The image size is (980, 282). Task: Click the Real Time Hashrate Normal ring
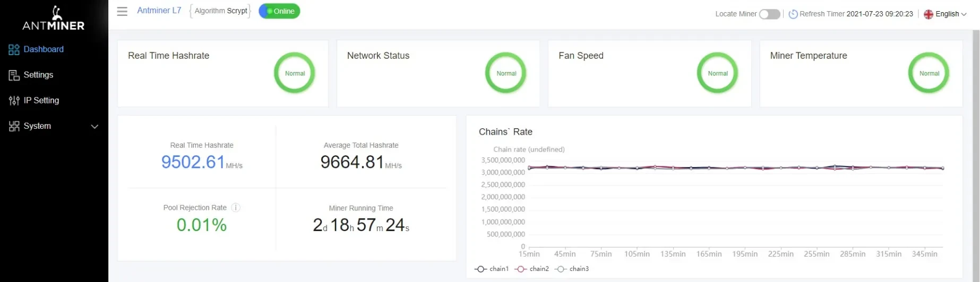coord(295,73)
